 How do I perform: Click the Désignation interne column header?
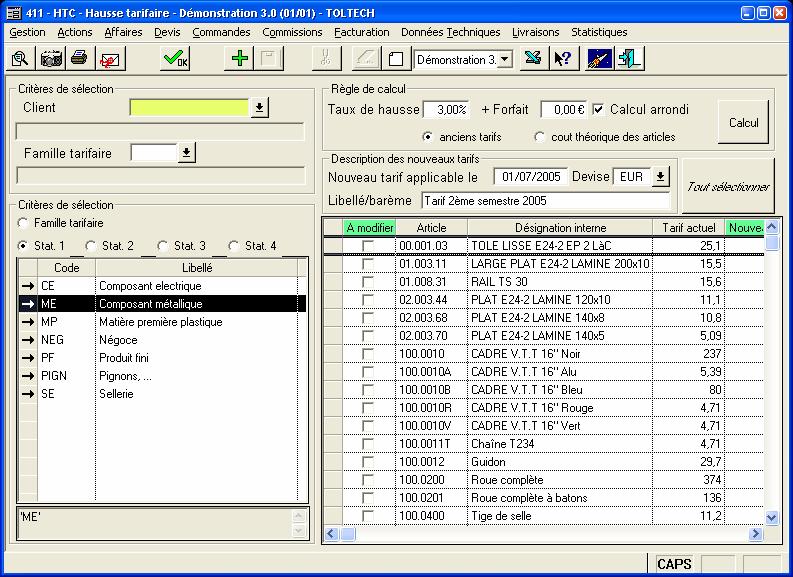[x=560, y=228]
